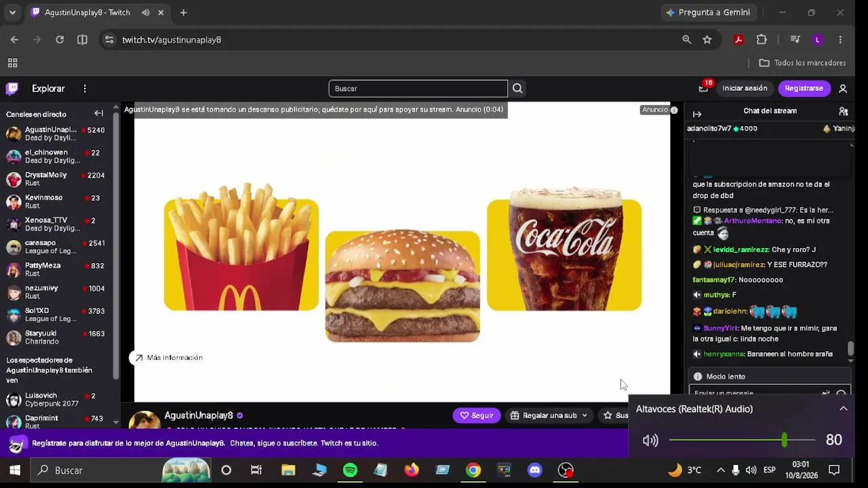This screenshot has width=868, height=488.
Task: Open the Twitch notifications inbox with badge 16
Action: (703, 88)
